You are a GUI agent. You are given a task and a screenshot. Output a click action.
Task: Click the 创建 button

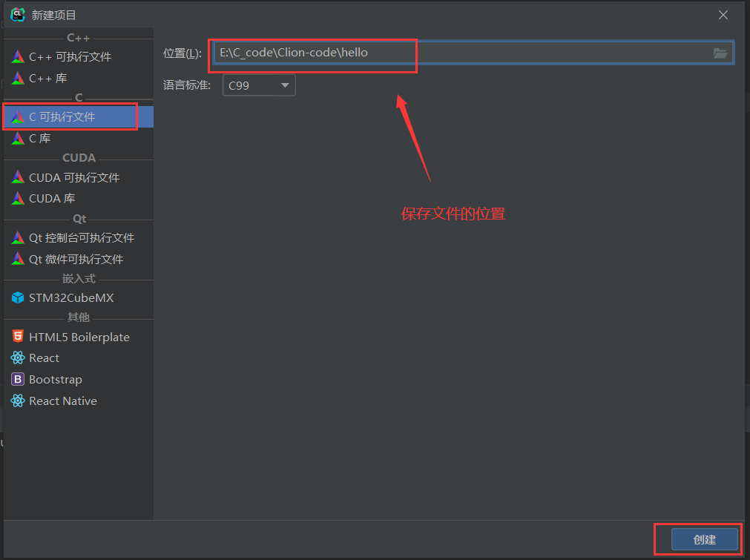click(x=705, y=539)
